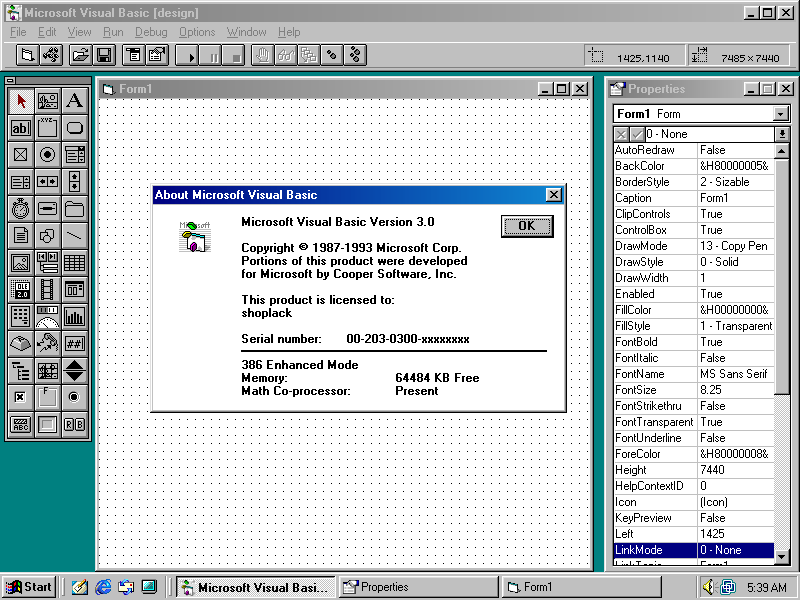Click the Properties scrollbar up arrow

782,151
